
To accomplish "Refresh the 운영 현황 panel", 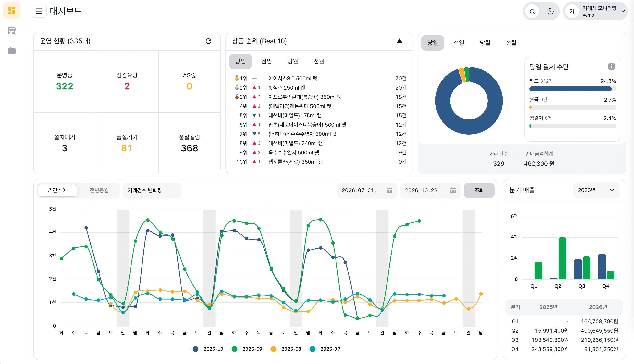I will tap(209, 41).
